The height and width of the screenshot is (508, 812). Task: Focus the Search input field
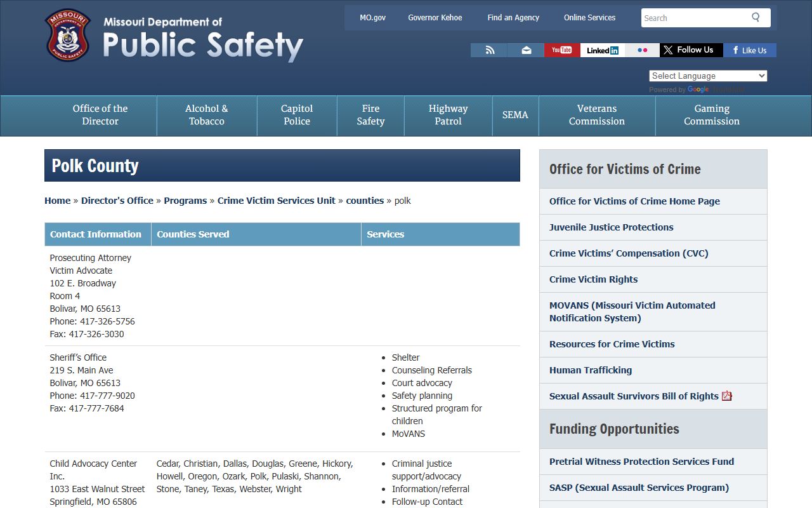pyautogui.click(x=694, y=18)
